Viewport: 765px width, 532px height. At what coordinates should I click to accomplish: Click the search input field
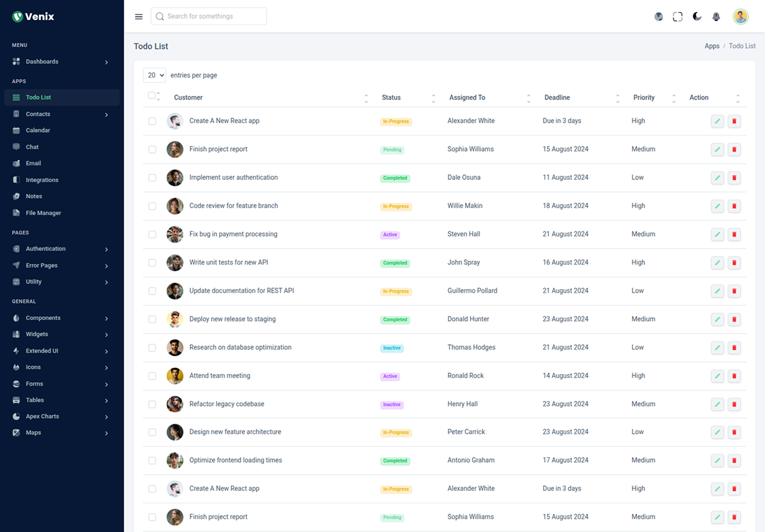(209, 16)
